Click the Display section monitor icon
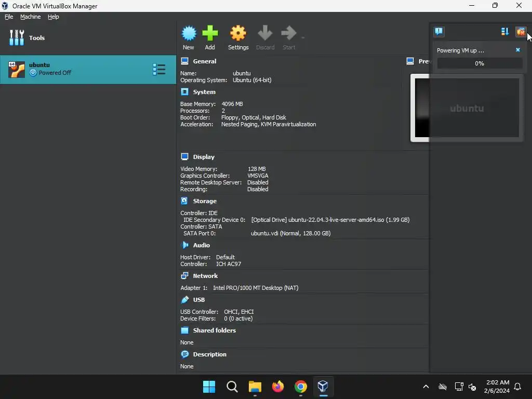Image resolution: width=532 pixels, height=399 pixels. 184,157
